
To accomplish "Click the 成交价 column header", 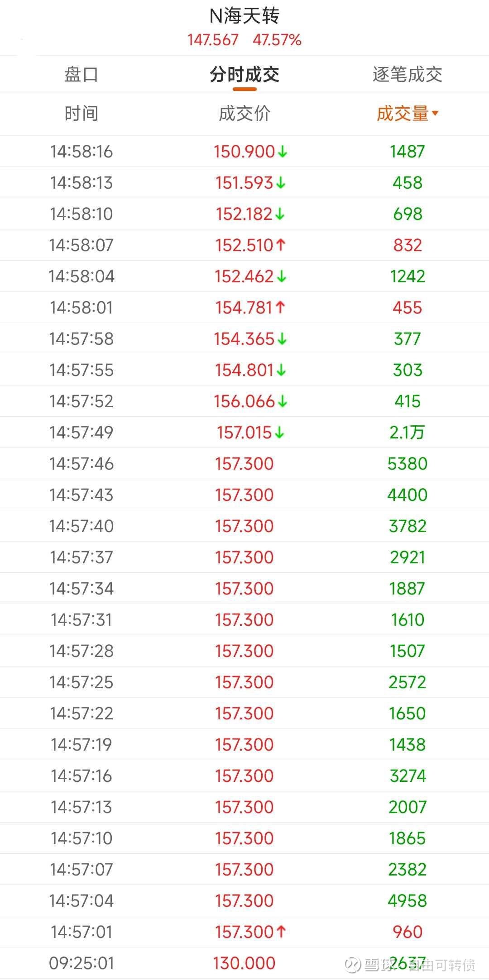I will (x=244, y=114).
